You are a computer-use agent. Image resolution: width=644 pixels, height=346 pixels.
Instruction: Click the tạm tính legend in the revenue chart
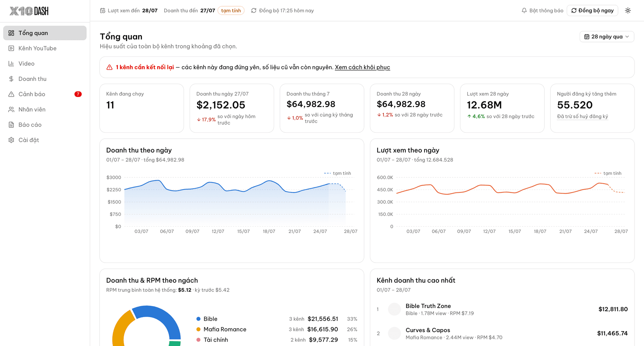click(337, 173)
